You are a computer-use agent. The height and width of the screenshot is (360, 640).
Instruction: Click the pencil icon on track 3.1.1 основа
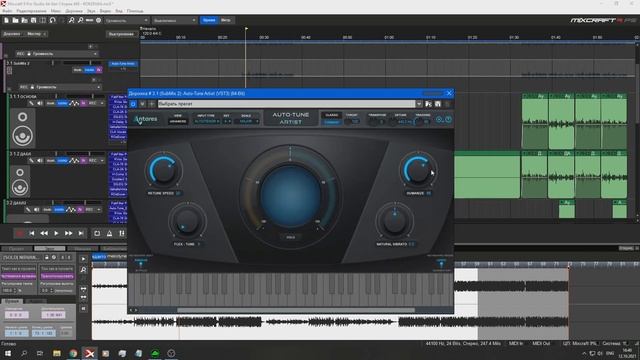tap(31, 103)
